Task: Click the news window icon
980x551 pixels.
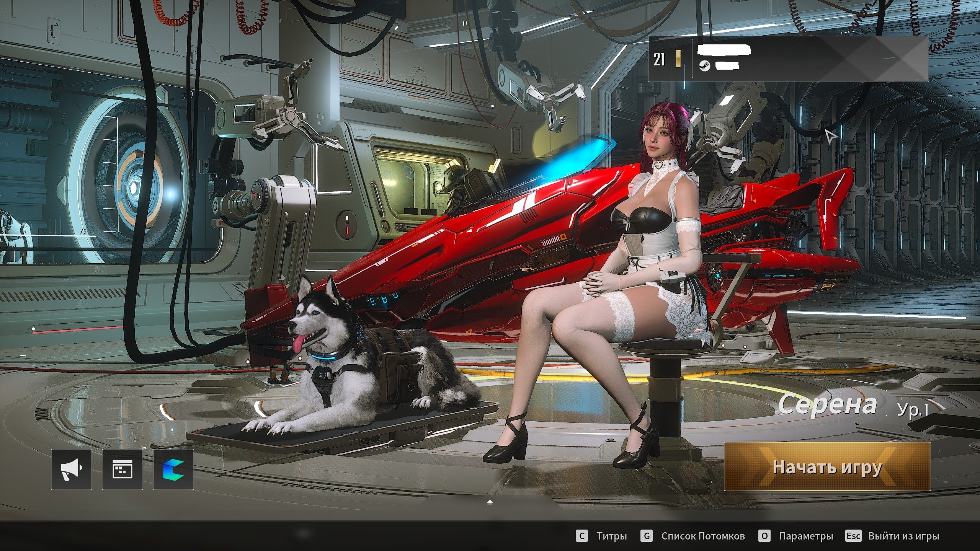Action: (x=122, y=469)
